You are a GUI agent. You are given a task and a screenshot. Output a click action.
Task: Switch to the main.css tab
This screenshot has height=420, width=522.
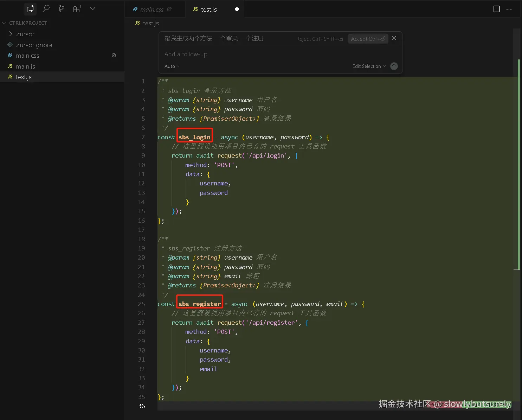tap(152, 9)
